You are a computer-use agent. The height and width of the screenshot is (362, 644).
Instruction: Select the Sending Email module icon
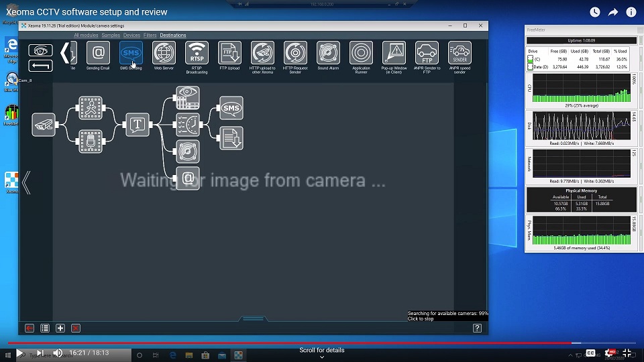(x=98, y=52)
